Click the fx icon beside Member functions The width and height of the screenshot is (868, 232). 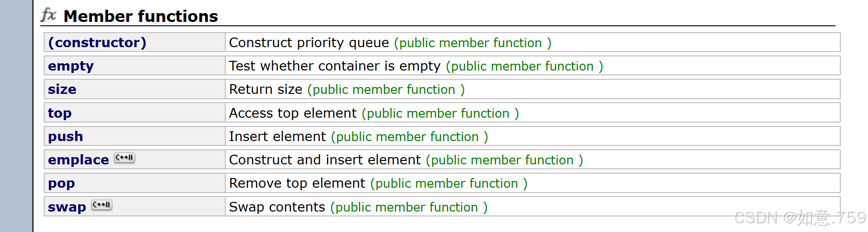click(x=49, y=15)
